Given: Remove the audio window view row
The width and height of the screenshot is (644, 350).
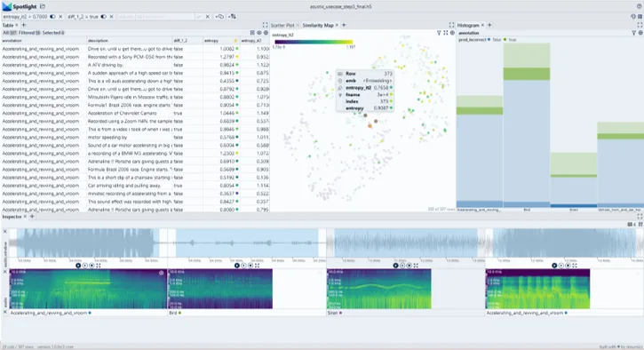Looking at the screenshot, I should (5, 232).
